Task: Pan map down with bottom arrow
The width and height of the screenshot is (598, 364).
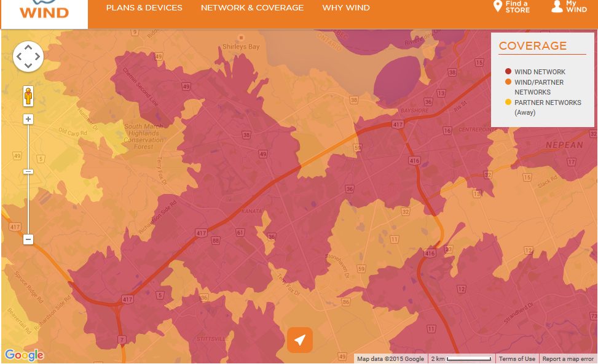Action: (x=28, y=66)
